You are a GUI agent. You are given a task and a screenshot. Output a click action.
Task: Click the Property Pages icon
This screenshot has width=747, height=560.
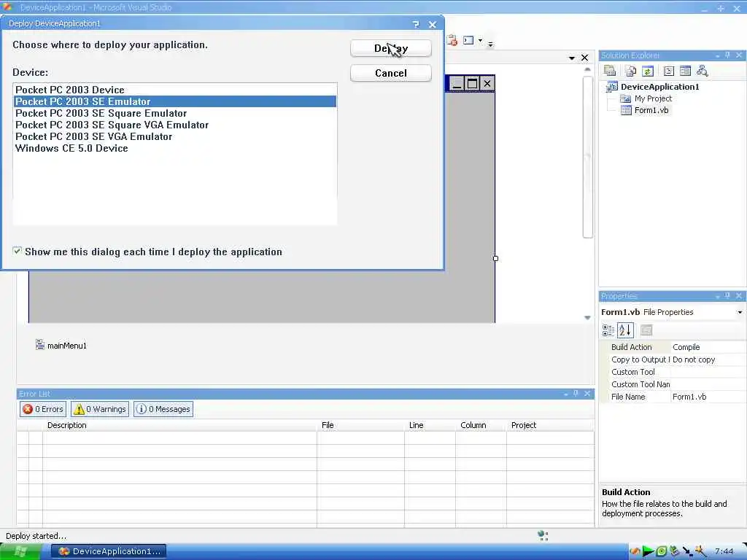click(x=646, y=330)
